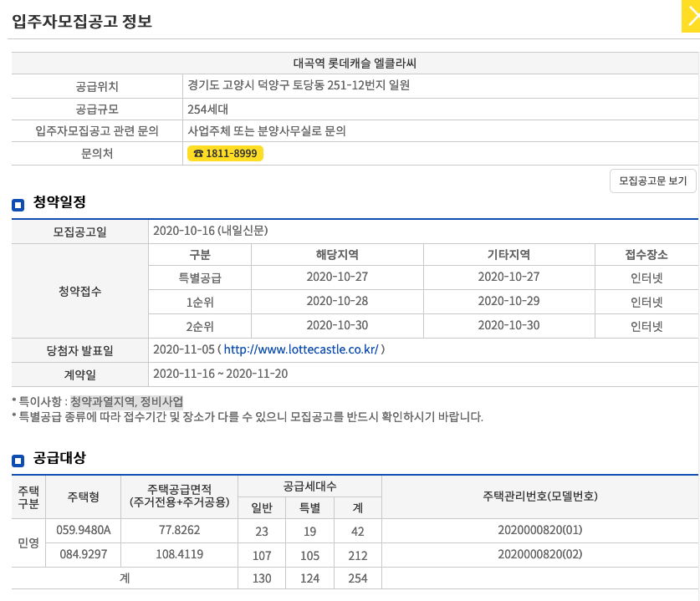The height and width of the screenshot is (601, 700).
Task: Click grand total 254 in the 계 row
Action: 358,578
